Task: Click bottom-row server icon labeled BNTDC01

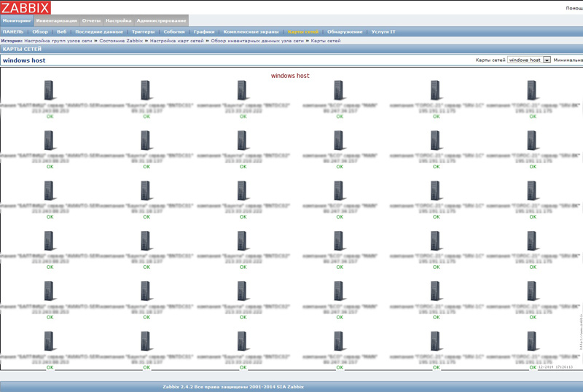Action: point(145,342)
